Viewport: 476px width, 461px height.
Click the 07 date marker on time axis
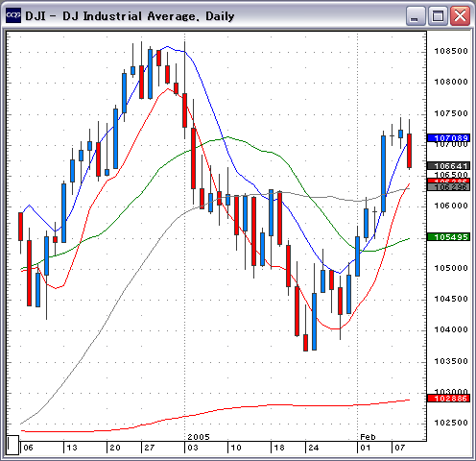400,448
